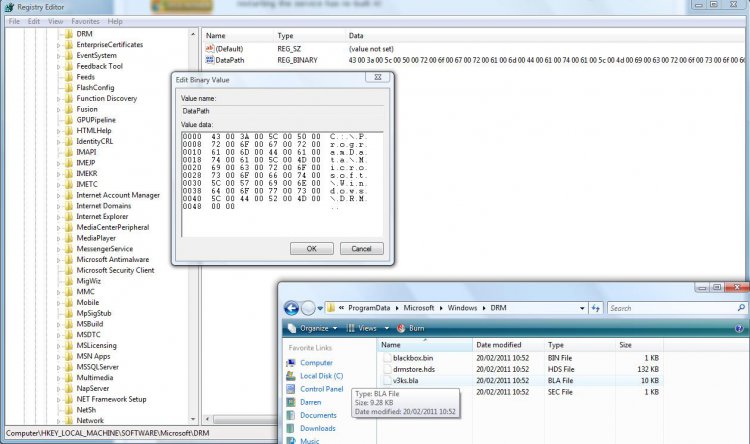The image size is (750, 444).
Task: Click the v3ks.bla file icon
Action: (x=387, y=380)
